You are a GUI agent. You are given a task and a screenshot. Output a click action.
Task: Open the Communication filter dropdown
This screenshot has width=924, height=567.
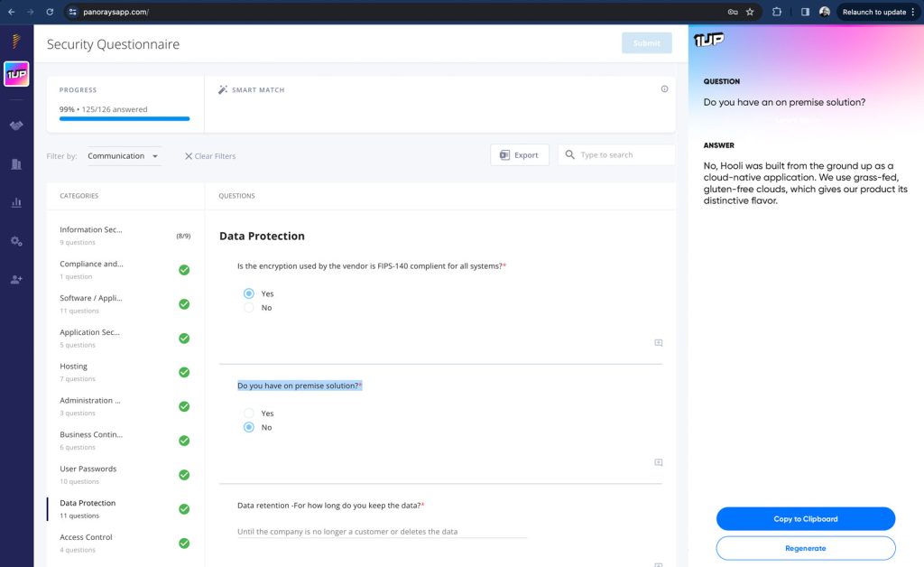pyautogui.click(x=123, y=155)
